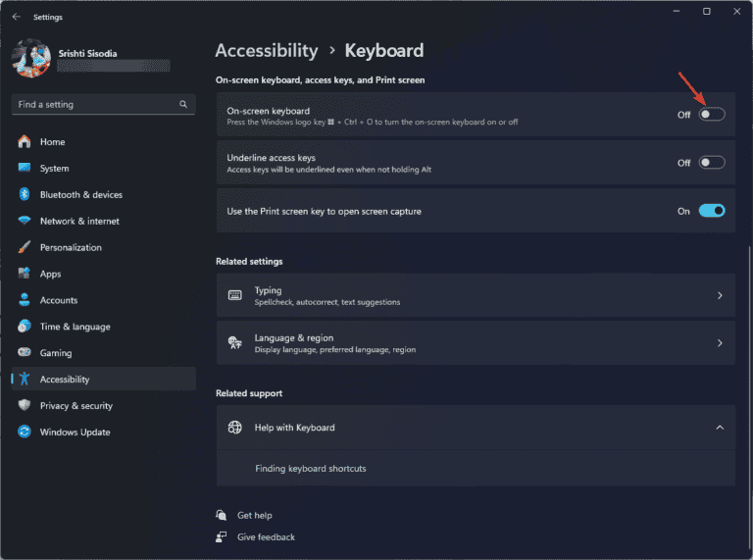Viewport: 753px width, 560px height.
Task: Open Finding keyboard shortcuts link
Action: [310, 469]
